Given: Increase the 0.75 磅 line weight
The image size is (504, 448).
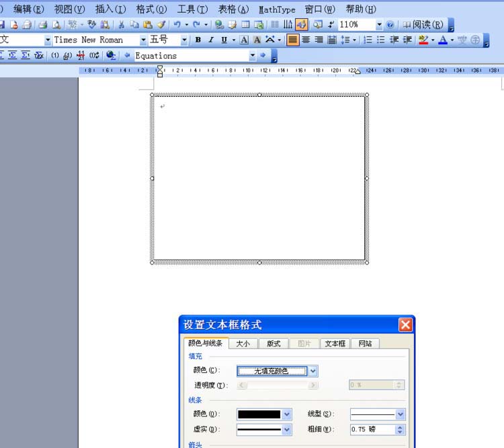Looking at the screenshot, I should tap(400, 427).
